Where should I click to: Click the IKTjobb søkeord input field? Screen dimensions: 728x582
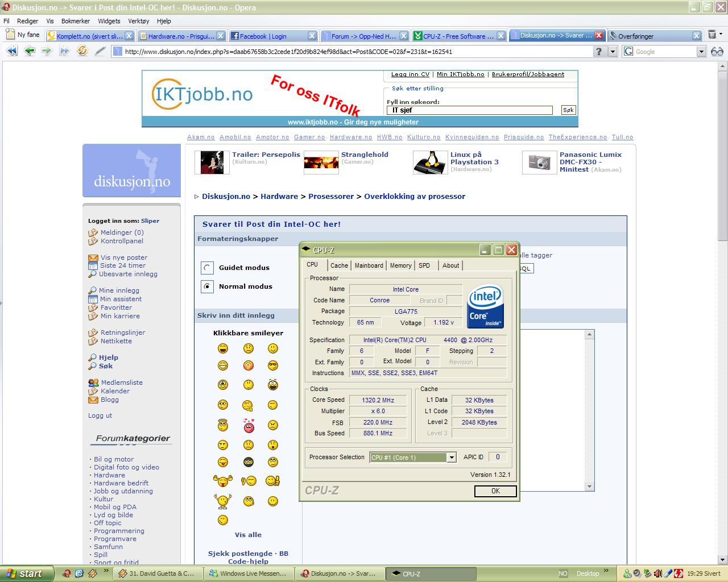click(x=470, y=110)
